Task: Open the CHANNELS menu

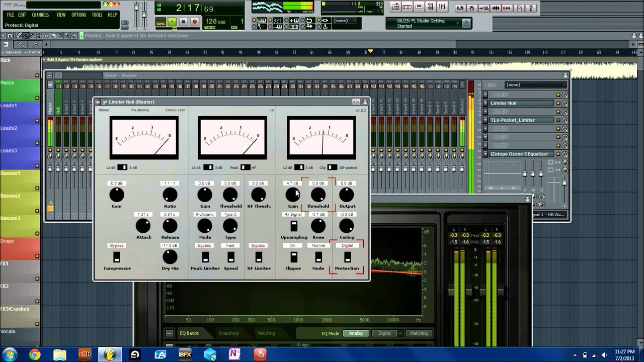Action: click(x=40, y=15)
